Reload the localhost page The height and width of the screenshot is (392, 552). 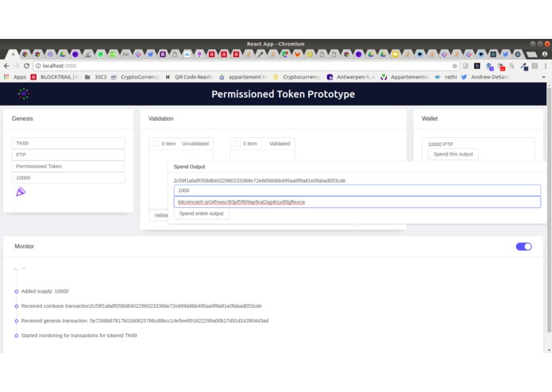click(x=27, y=66)
